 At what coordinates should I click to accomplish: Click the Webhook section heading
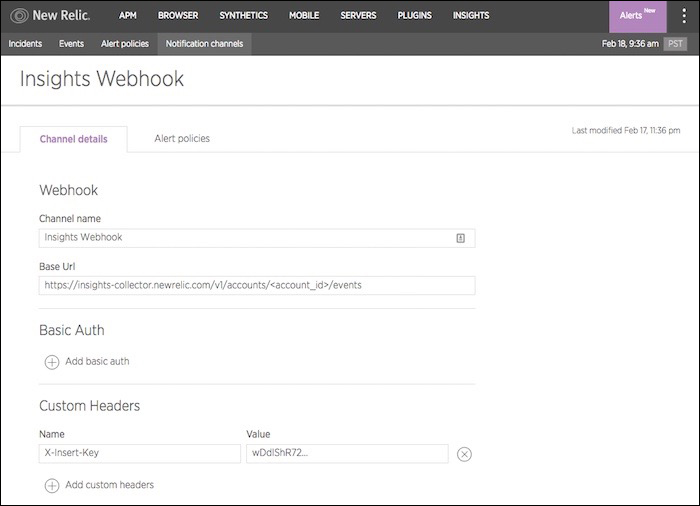[69, 190]
